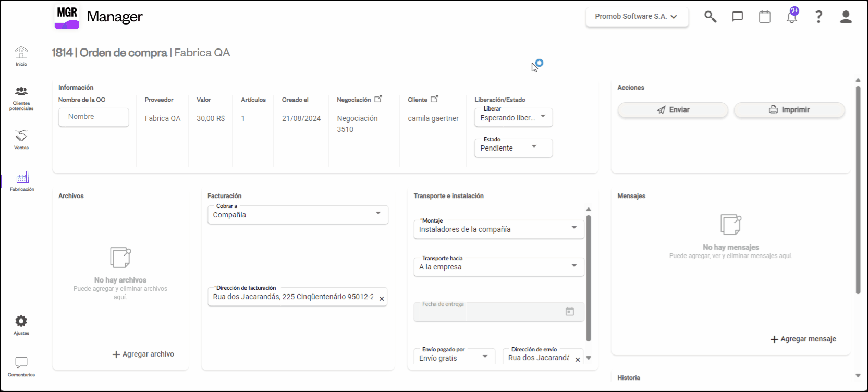Click the Negociación 3510 text
The image size is (868, 392).
click(357, 124)
